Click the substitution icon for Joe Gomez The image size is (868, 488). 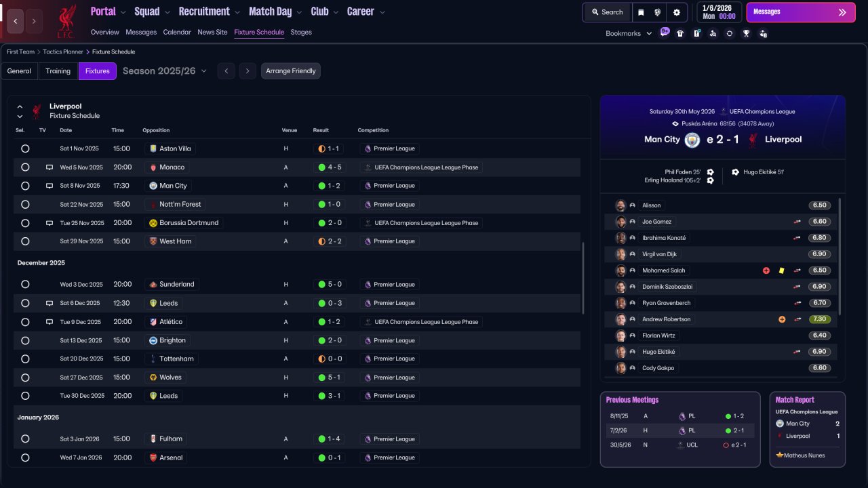click(x=797, y=222)
